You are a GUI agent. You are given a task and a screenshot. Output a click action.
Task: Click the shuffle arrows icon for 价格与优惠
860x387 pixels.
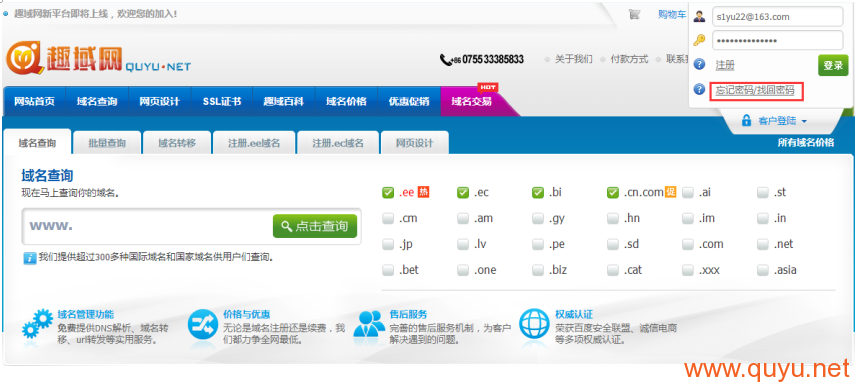coord(202,325)
